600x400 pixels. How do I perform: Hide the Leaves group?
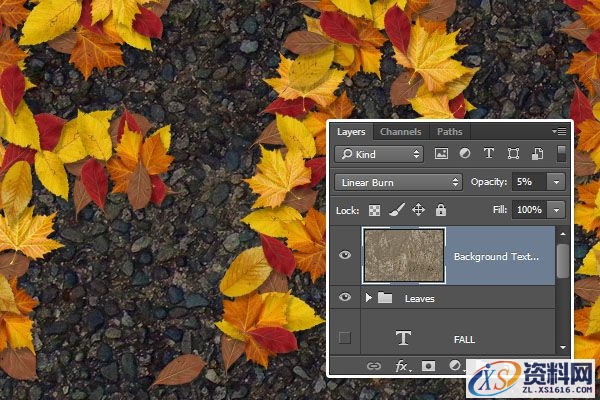click(345, 298)
